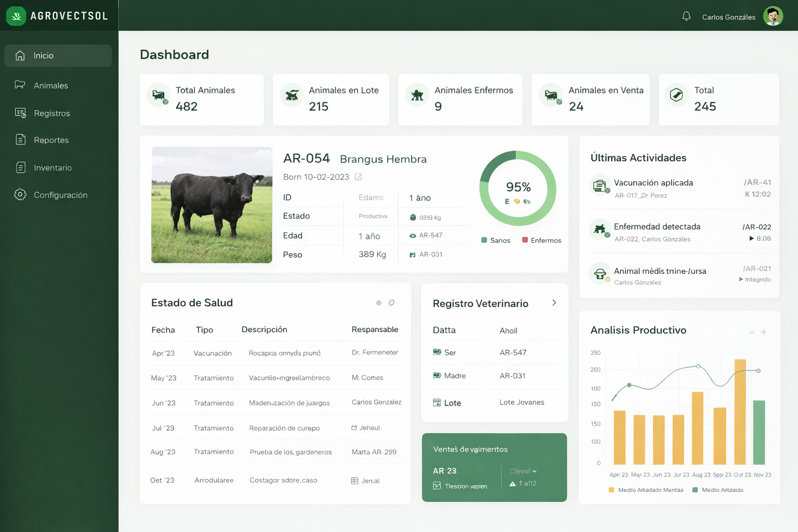
Task: Click the Matta AR· 299 cell
Action: point(374,452)
